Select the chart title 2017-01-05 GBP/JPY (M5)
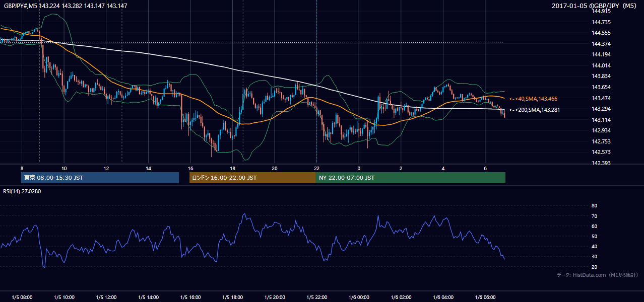The height and width of the screenshot is (302, 644). click(x=595, y=6)
